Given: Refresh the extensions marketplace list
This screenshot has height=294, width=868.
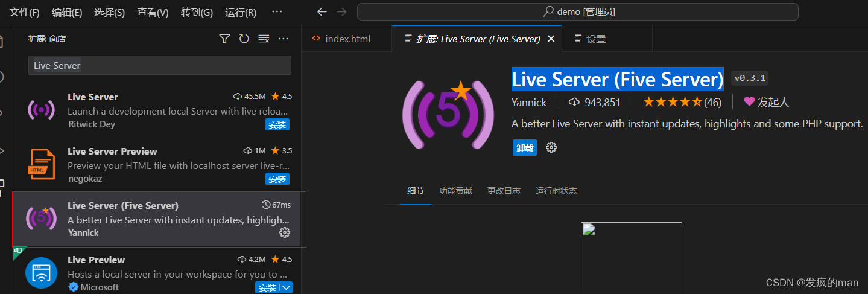Looking at the screenshot, I should tap(244, 39).
